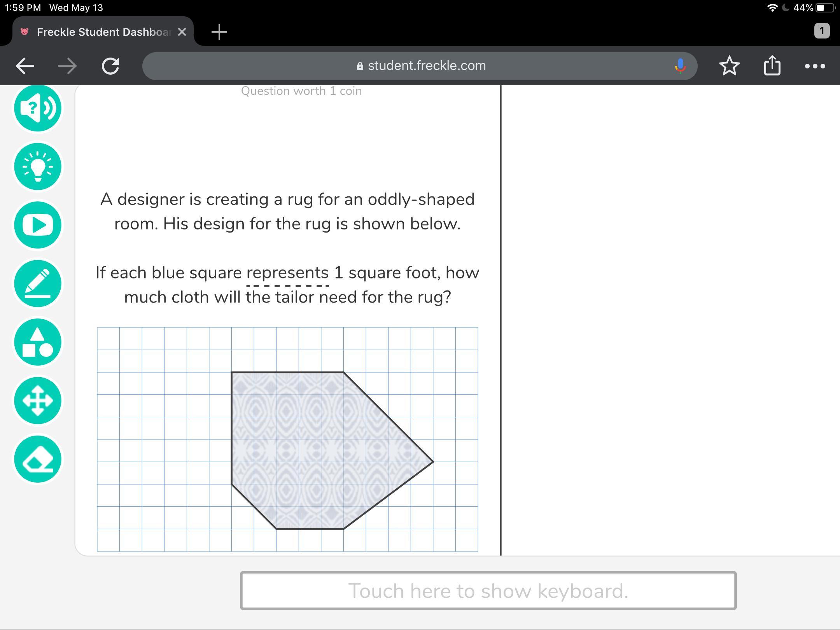Open a new browser tab
The width and height of the screenshot is (840, 630).
click(x=219, y=32)
